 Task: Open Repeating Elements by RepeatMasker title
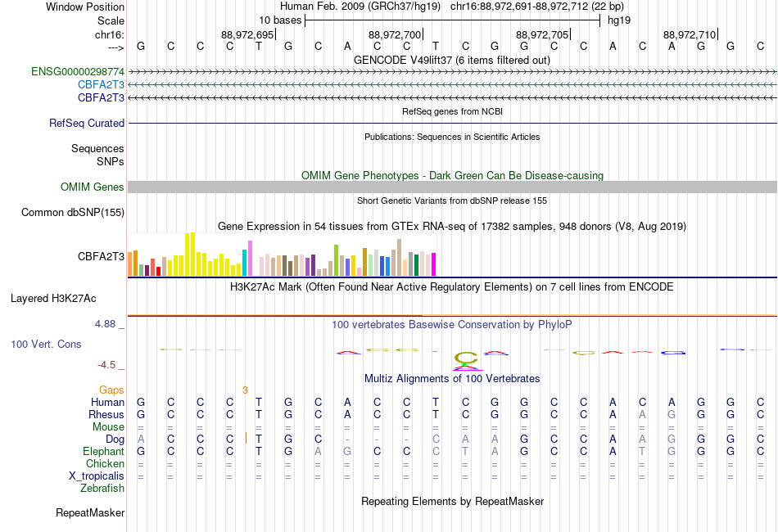click(453, 501)
